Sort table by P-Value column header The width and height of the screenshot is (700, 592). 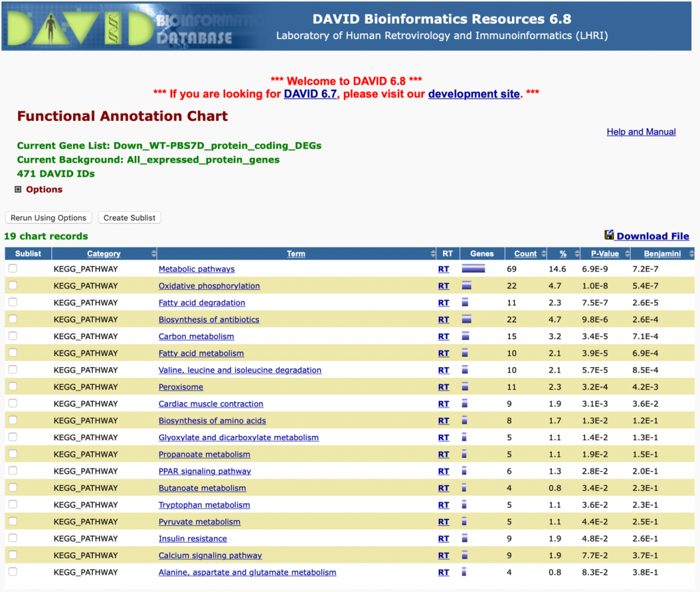coord(604,254)
